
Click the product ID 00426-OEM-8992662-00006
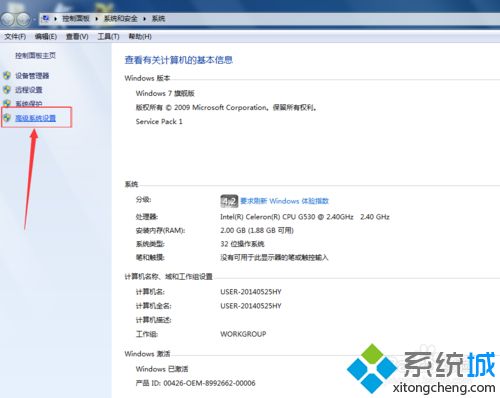coord(195,383)
